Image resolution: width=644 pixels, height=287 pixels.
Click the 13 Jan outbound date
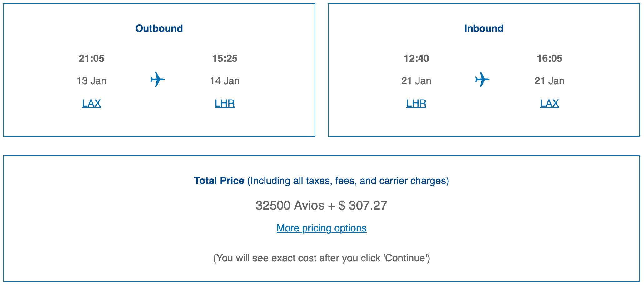click(x=92, y=80)
